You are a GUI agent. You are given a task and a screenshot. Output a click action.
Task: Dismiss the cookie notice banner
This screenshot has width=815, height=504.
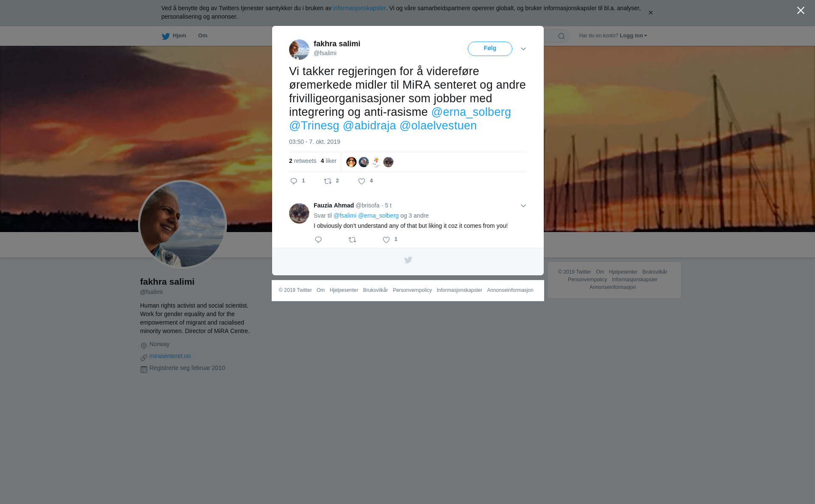(x=650, y=13)
